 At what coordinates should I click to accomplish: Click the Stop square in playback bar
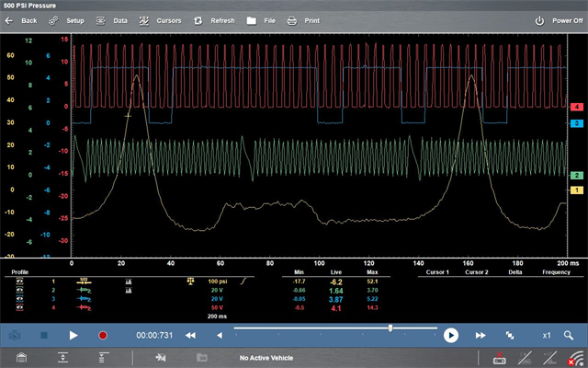click(46, 336)
